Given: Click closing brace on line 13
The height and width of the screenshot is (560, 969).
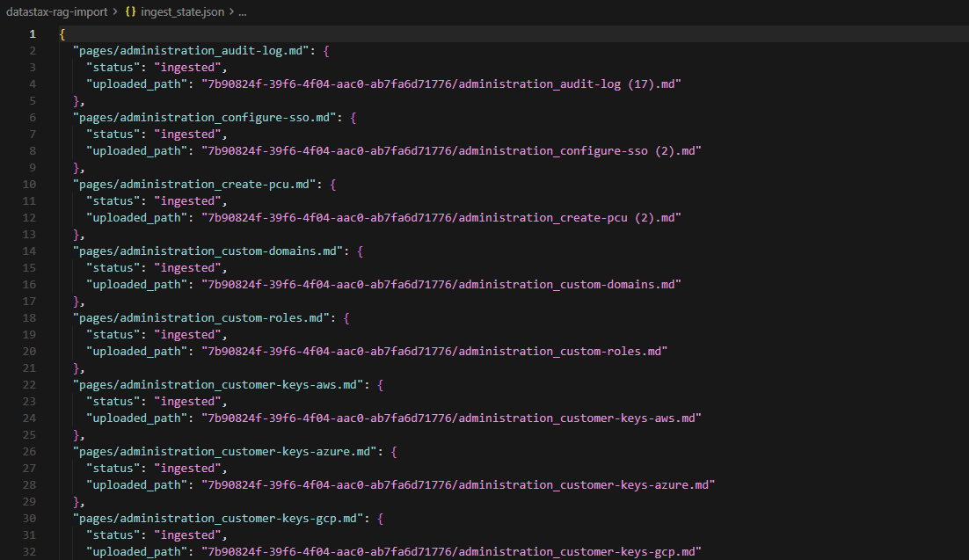Looking at the screenshot, I should tap(76, 234).
